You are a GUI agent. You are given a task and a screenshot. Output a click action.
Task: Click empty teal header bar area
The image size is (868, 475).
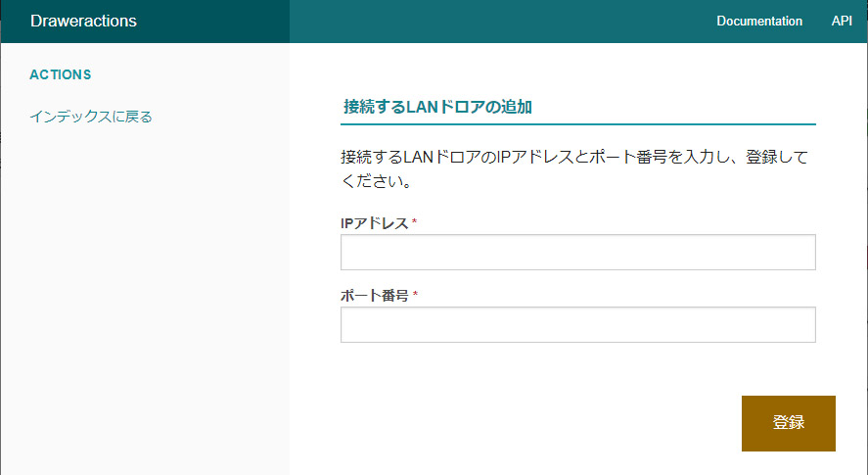pyautogui.click(x=498, y=22)
